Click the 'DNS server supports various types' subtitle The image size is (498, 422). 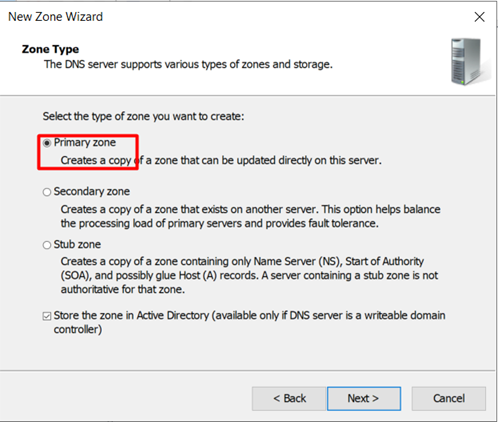188,64
